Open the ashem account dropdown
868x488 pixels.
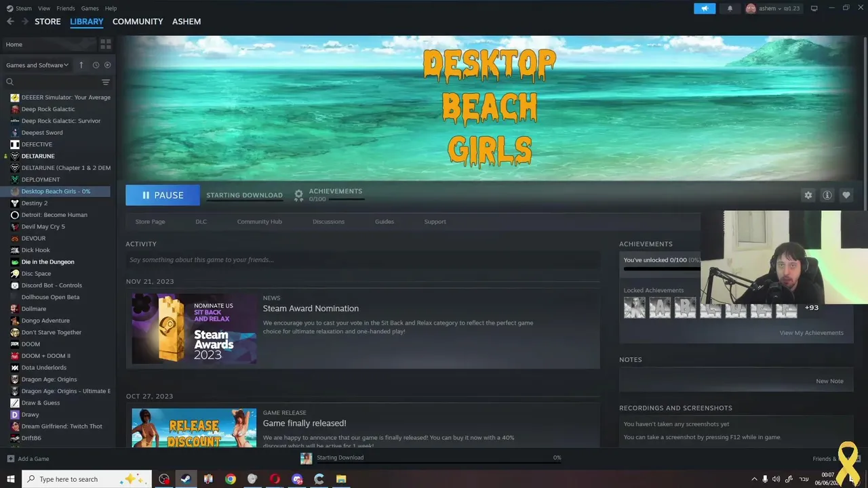pos(772,8)
